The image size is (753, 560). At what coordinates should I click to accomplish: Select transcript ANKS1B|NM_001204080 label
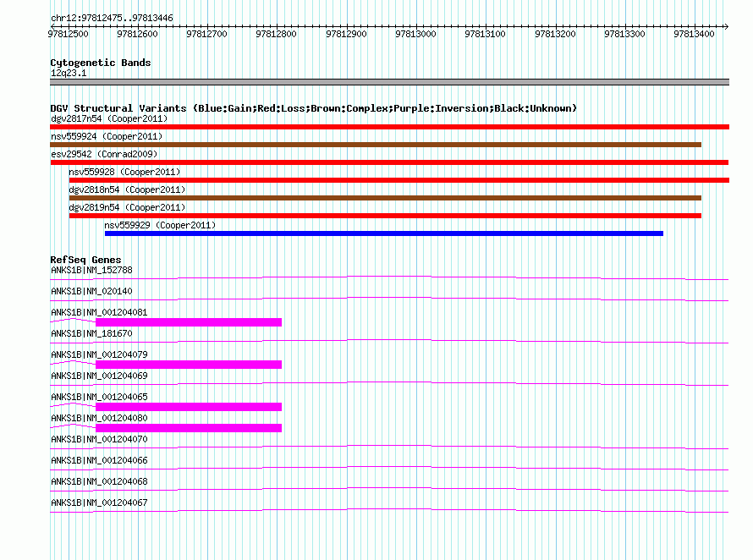pyautogui.click(x=99, y=418)
